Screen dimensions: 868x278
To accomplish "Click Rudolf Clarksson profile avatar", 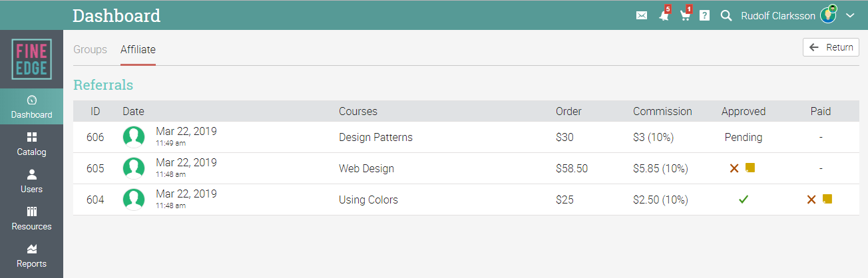I will 828,14.
